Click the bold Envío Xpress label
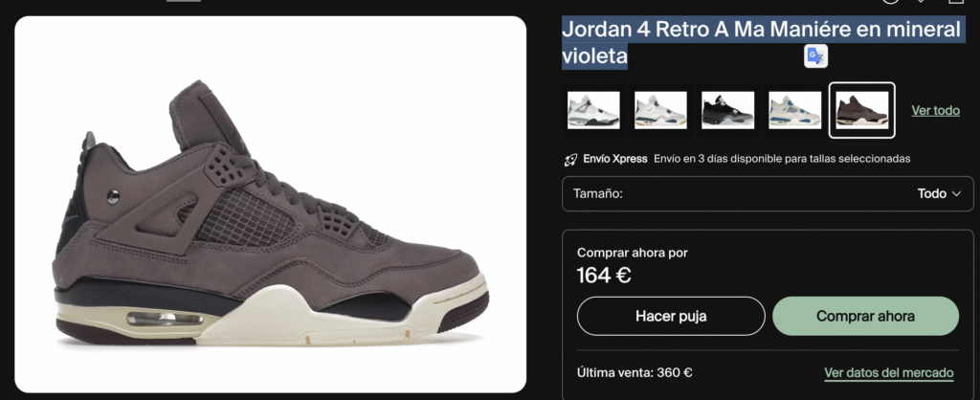This screenshot has width=980, height=400. [615, 159]
